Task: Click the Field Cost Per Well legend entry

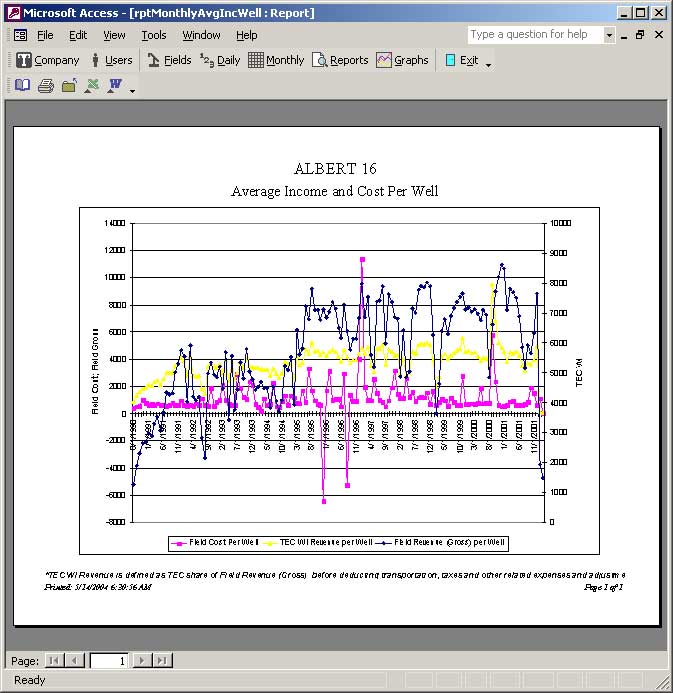Action: pos(215,542)
